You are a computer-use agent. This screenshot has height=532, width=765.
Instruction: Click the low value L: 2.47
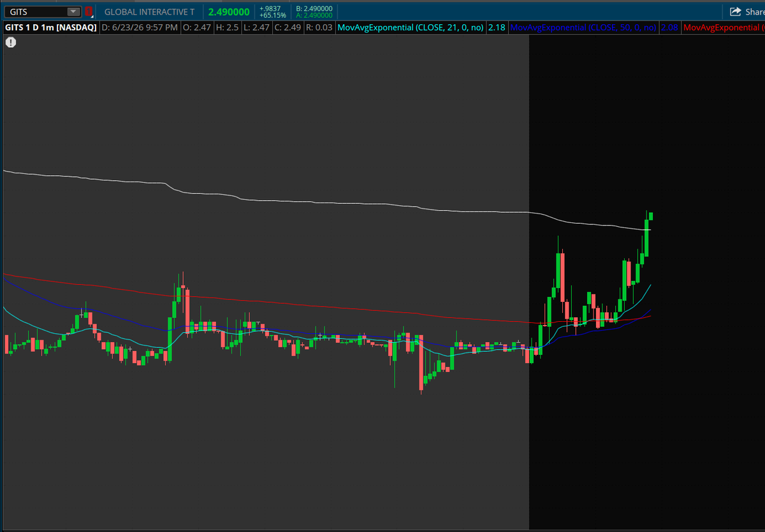tap(256, 27)
